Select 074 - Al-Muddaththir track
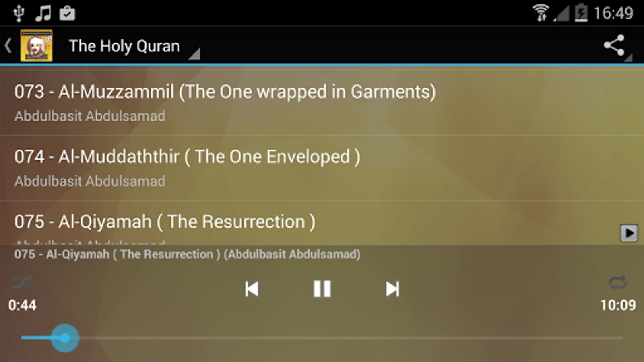 tap(322, 168)
